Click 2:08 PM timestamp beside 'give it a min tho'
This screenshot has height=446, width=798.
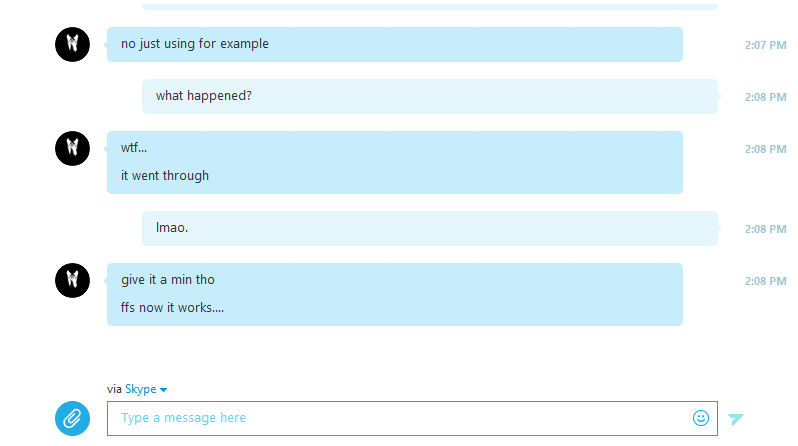[765, 282]
